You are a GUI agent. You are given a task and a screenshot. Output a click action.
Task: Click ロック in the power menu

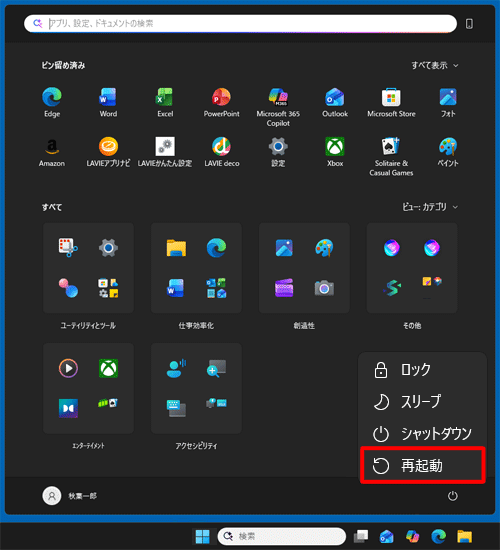pos(422,370)
